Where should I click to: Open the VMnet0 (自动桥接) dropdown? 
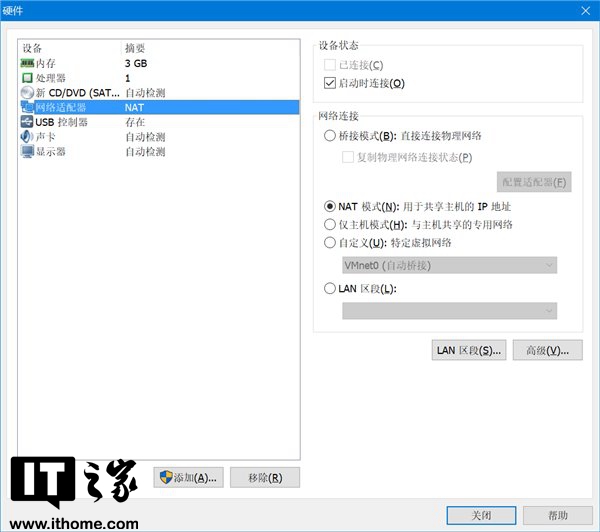(449, 265)
